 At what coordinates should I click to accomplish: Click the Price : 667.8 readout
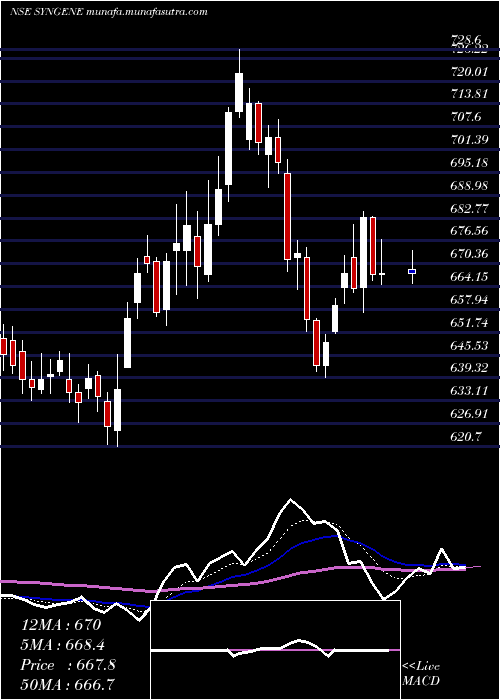click(x=68, y=665)
